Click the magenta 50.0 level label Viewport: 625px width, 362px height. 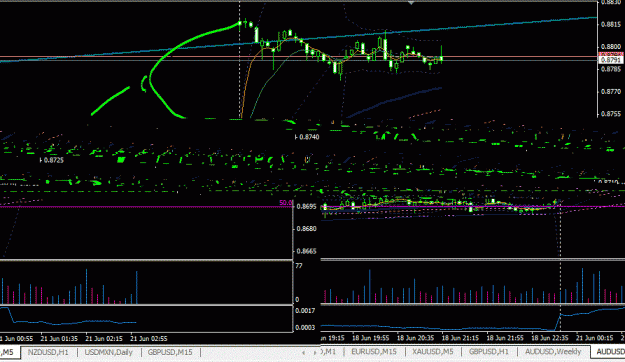(x=285, y=203)
